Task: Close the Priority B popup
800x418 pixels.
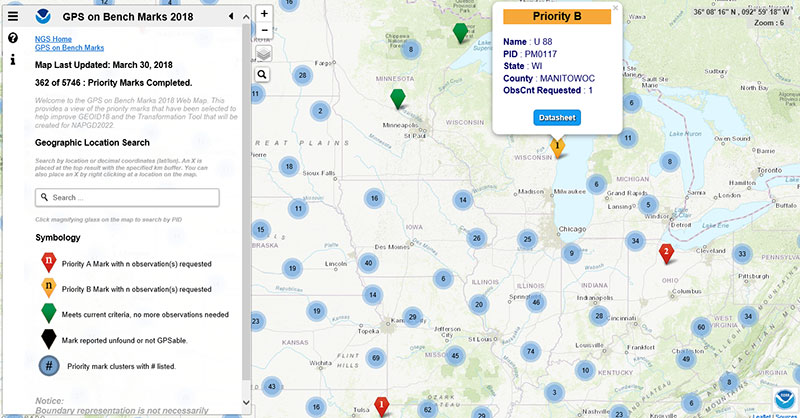Action: point(615,8)
